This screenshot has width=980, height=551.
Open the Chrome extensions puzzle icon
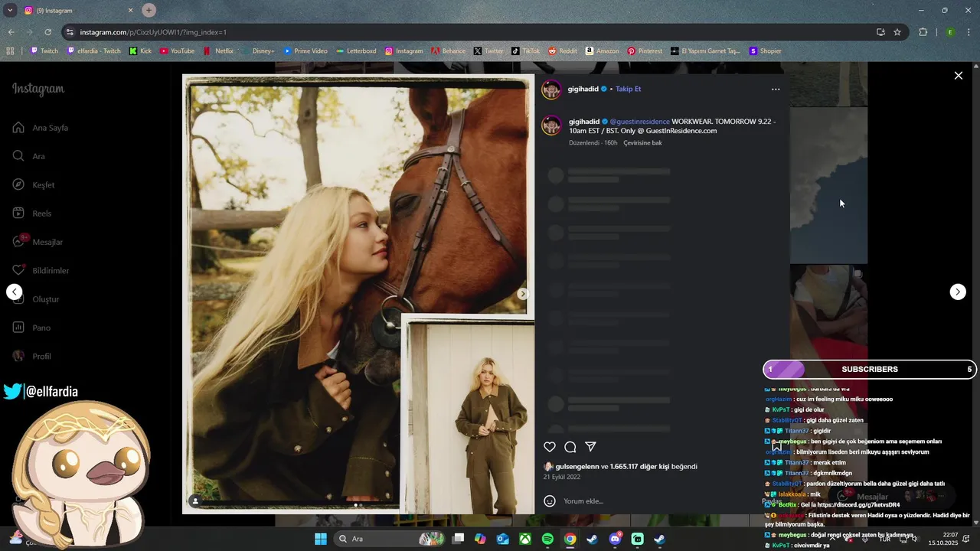923,32
